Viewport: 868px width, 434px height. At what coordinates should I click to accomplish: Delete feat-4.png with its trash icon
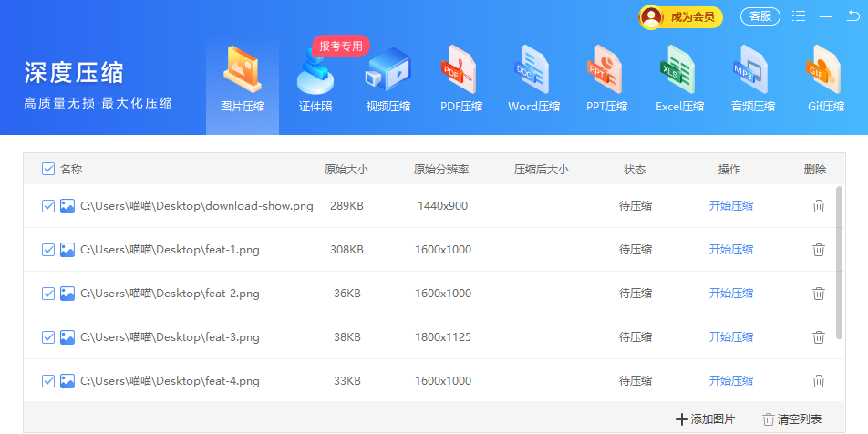coord(819,381)
